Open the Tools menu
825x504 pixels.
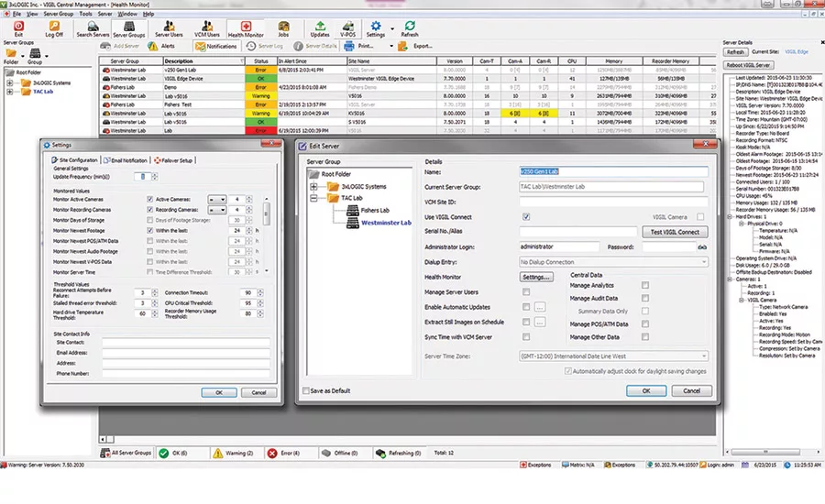click(85, 15)
